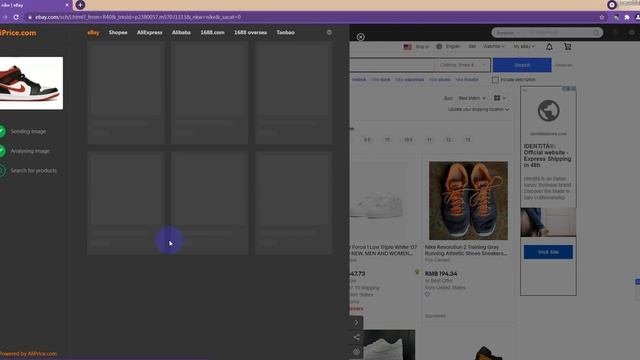Click the blue eBay Search button
Image resolution: width=640 pixels, height=360 pixels.
(x=522, y=65)
